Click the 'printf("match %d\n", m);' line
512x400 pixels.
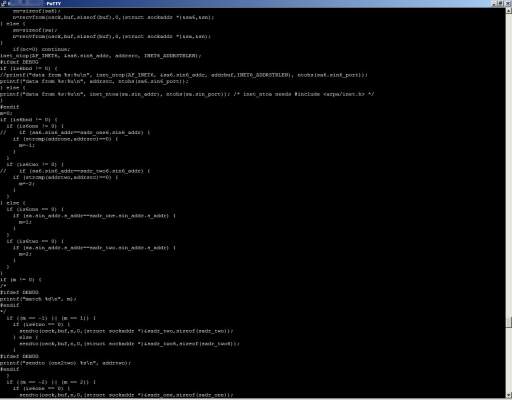click(x=38, y=299)
